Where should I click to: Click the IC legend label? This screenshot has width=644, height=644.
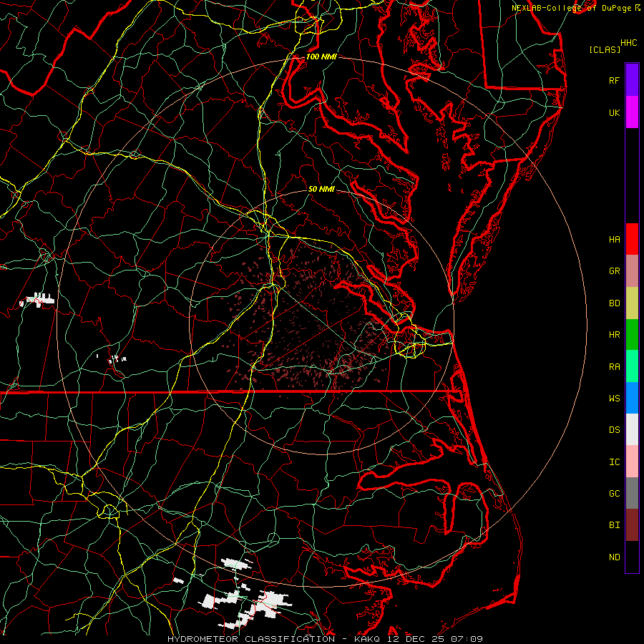(614, 462)
